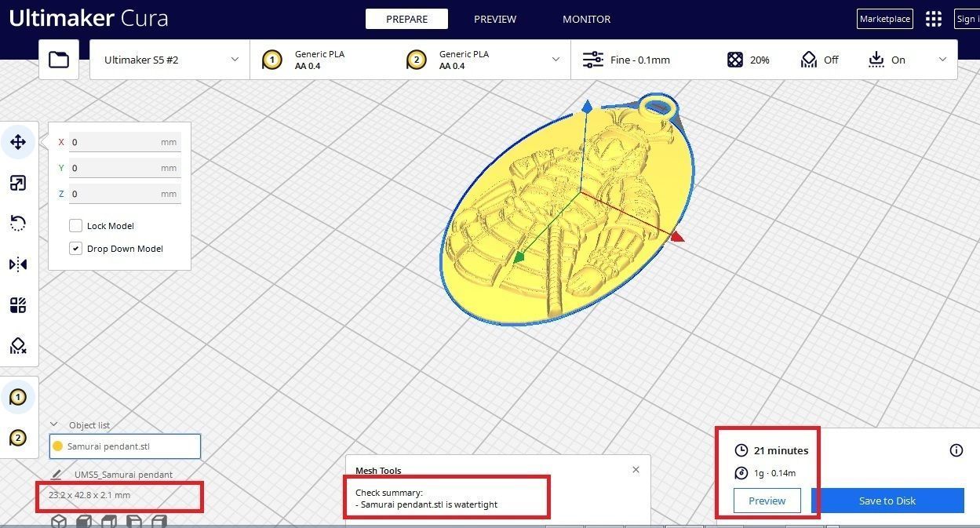Click the print profile sliders icon
This screenshot has height=528, width=980.
point(593,60)
